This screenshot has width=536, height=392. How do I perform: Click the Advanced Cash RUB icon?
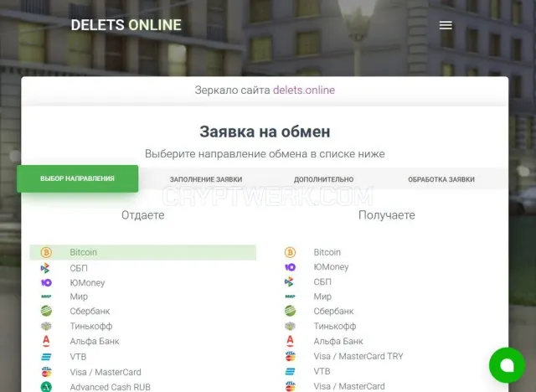(x=46, y=386)
